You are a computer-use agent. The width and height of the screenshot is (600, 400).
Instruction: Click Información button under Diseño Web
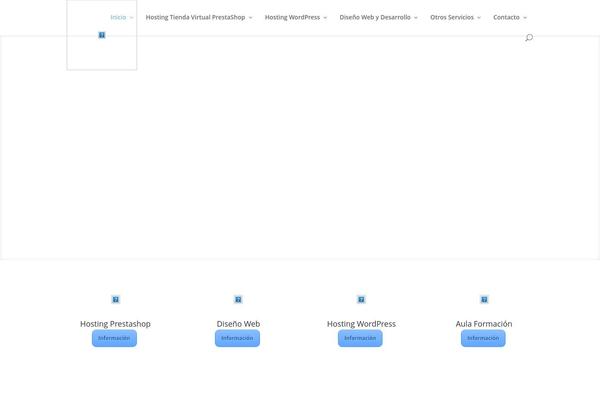point(237,338)
